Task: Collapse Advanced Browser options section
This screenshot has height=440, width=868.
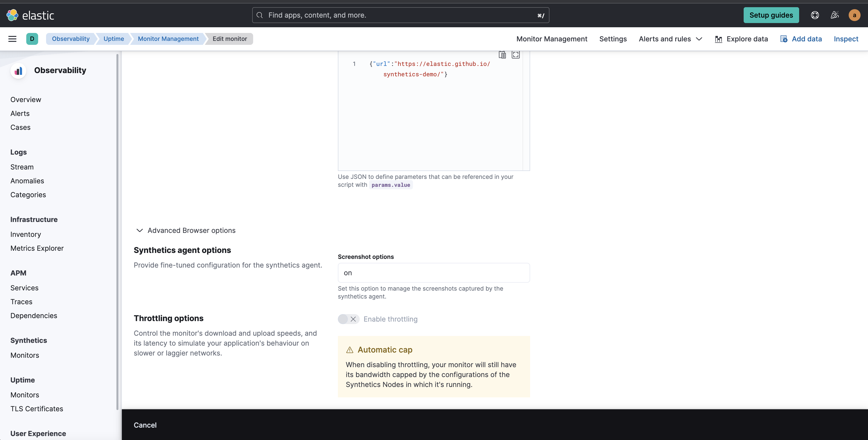Action: click(x=139, y=230)
